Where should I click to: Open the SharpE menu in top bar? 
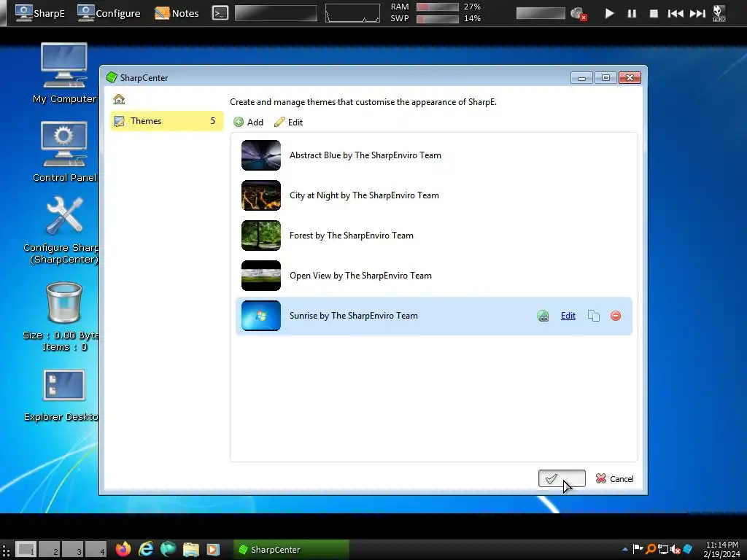click(39, 13)
